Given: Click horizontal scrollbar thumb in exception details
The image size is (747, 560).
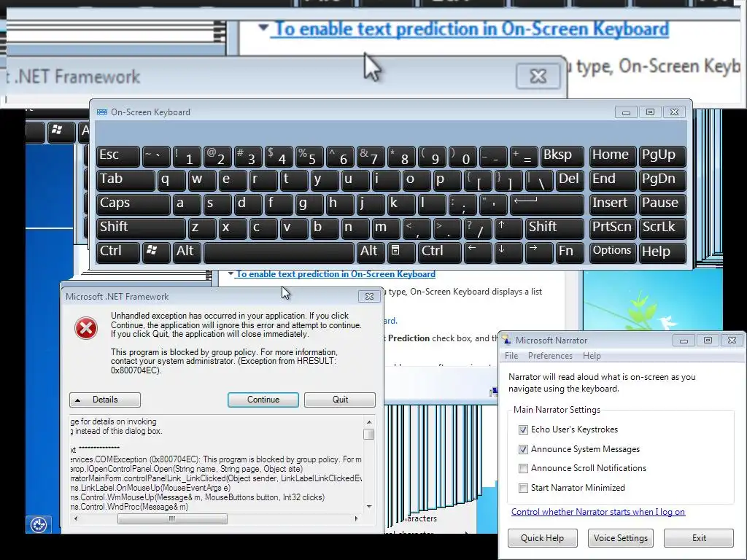Looking at the screenshot, I should 172,518.
